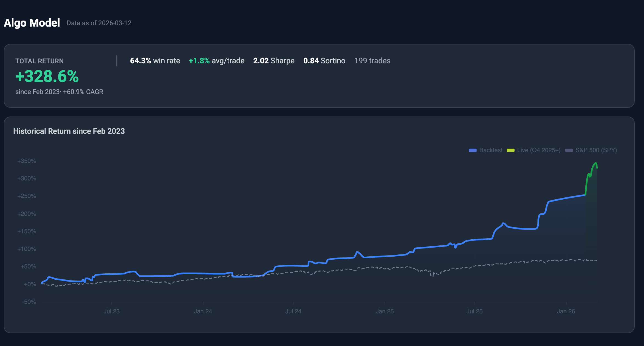Image resolution: width=644 pixels, height=346 pixels.
Task: Click the +60.9% CAGR subtitle text
Action: [x=83, y=92]
